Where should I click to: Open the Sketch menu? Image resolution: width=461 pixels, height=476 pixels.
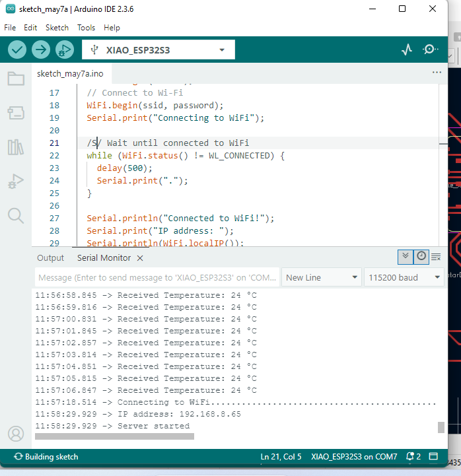57,28
